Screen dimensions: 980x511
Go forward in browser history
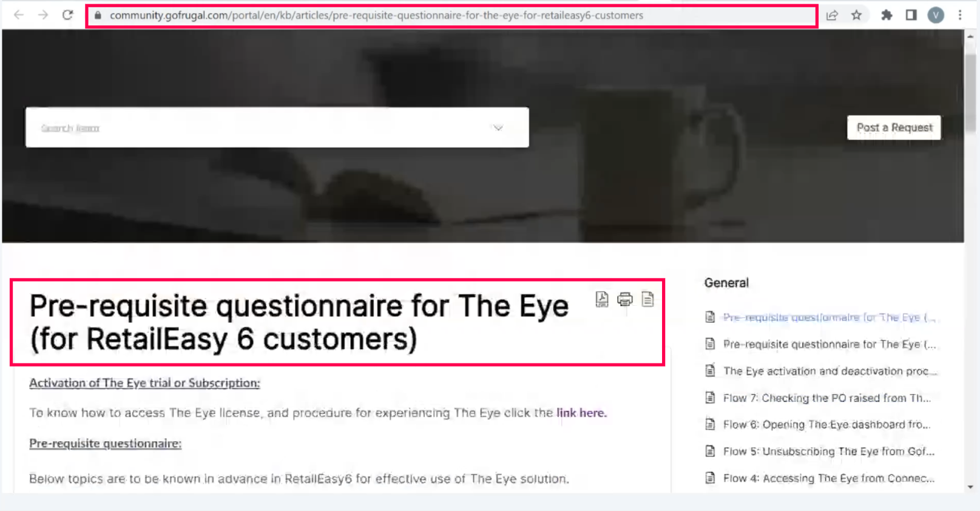coord(43,15)
